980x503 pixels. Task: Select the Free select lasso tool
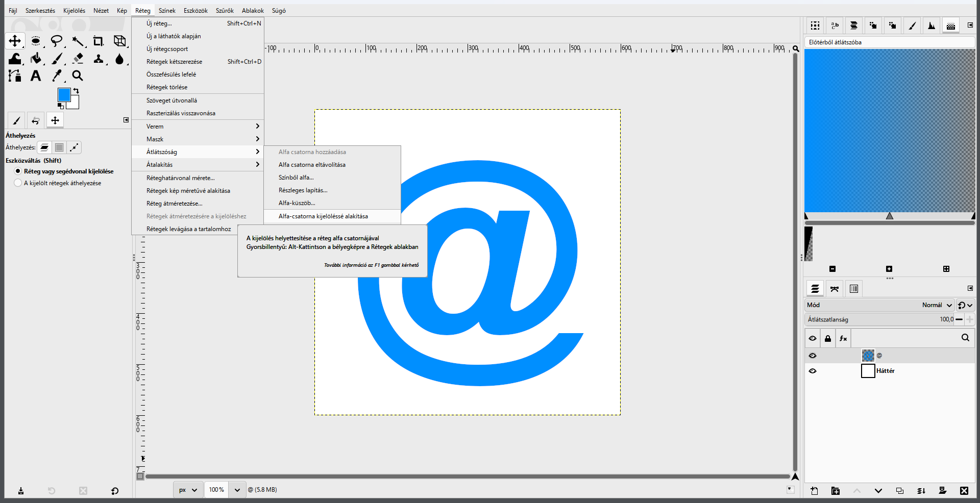[x=57, y=41]
